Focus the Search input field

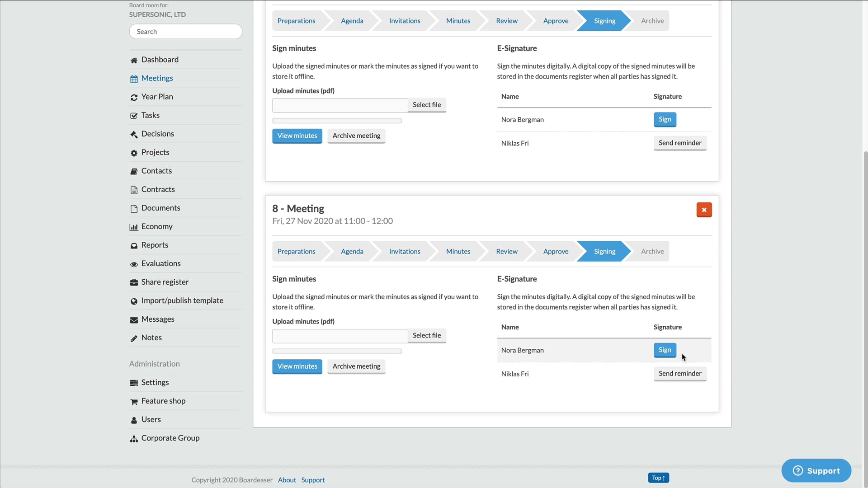pos(186,32)
